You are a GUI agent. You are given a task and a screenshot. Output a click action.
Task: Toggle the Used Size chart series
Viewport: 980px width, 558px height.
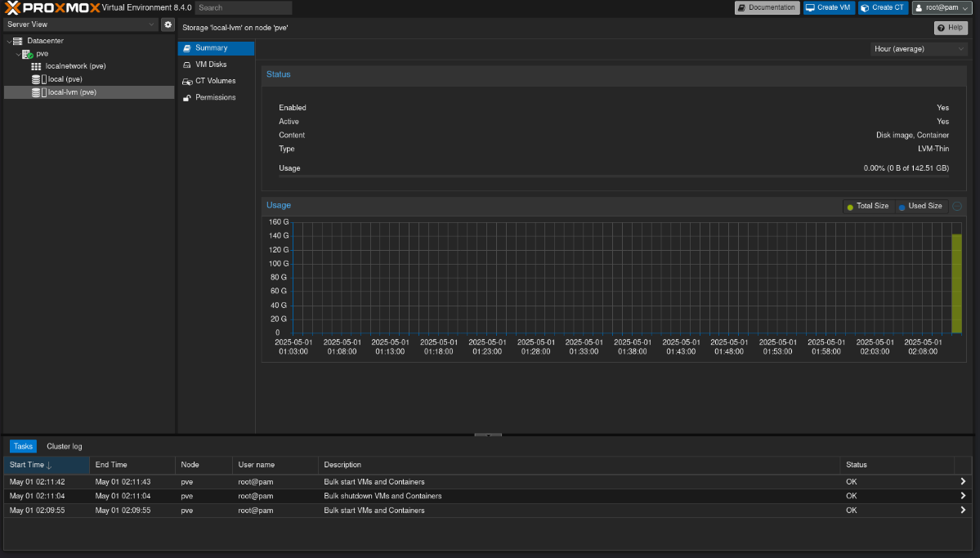click(x=920, y=206)
